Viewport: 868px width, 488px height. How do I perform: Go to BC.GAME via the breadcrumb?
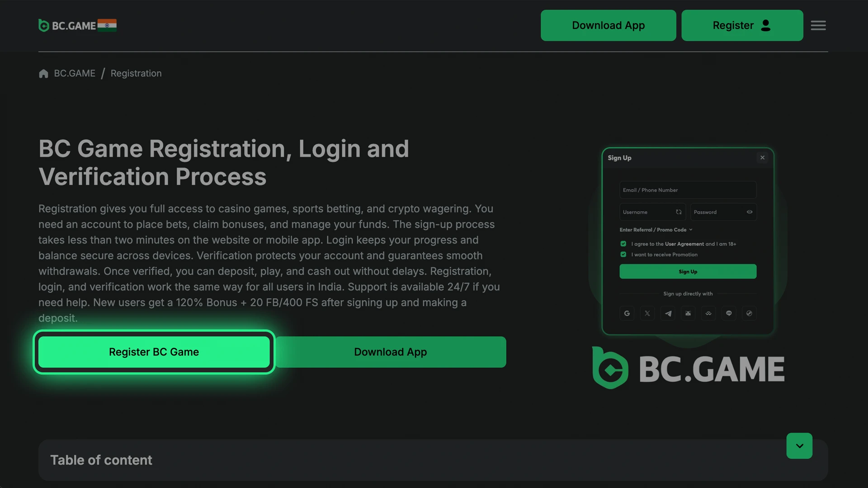click(x=74, y=73)
